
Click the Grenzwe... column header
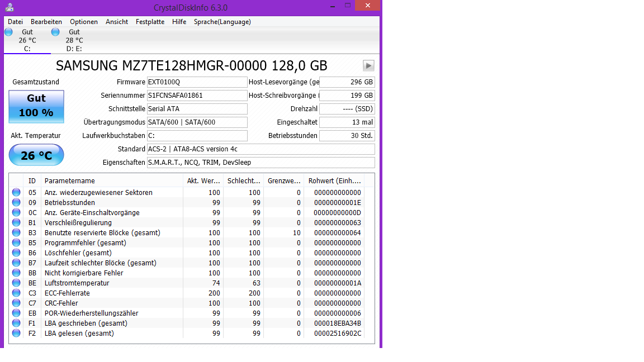click(284, 180)
